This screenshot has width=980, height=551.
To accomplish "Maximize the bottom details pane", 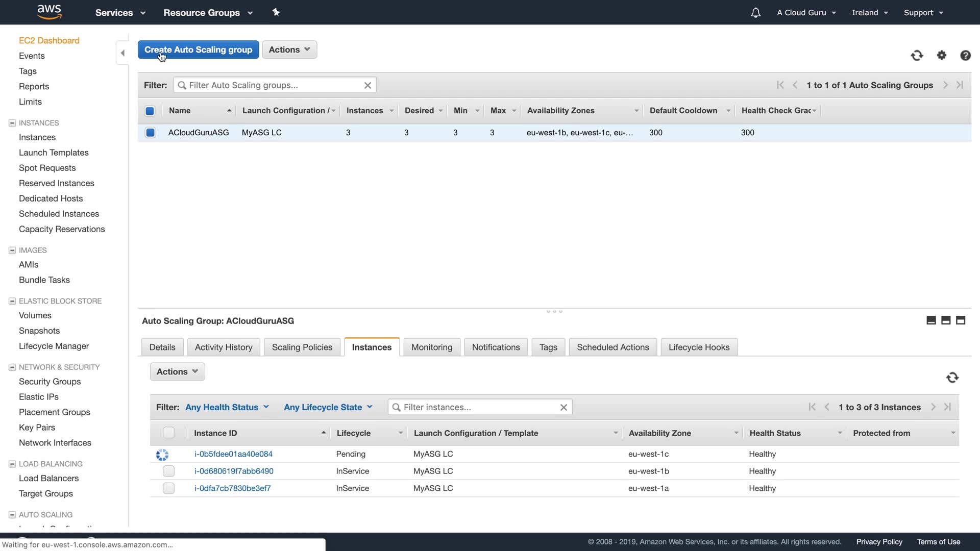I will tap(961, 320).
